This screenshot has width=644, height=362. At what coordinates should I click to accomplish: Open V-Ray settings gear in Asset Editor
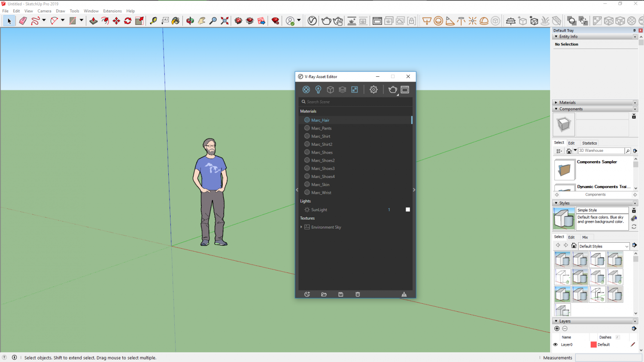click(x=374, y=90)
